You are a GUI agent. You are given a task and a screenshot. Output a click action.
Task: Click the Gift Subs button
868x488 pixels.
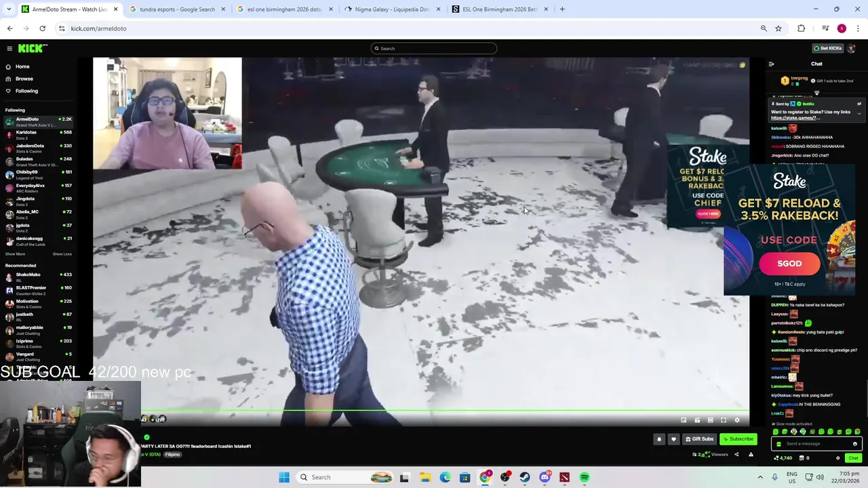pos(699,439)
